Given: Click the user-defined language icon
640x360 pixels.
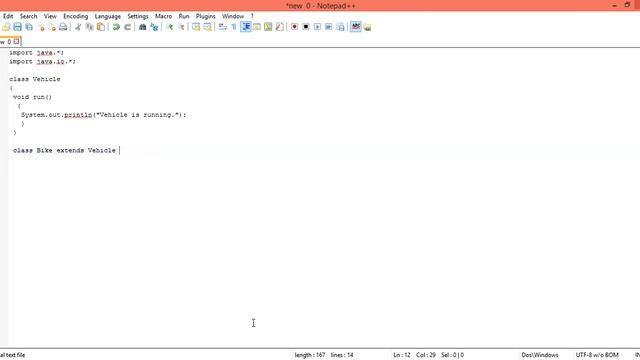Looking at the screenshot, I should point(257,27).
